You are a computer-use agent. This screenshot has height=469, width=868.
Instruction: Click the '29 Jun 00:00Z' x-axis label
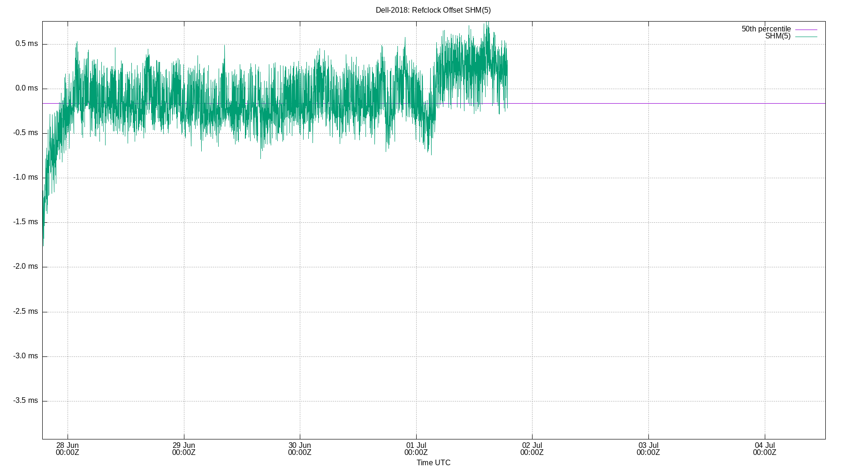pos(183,449)
